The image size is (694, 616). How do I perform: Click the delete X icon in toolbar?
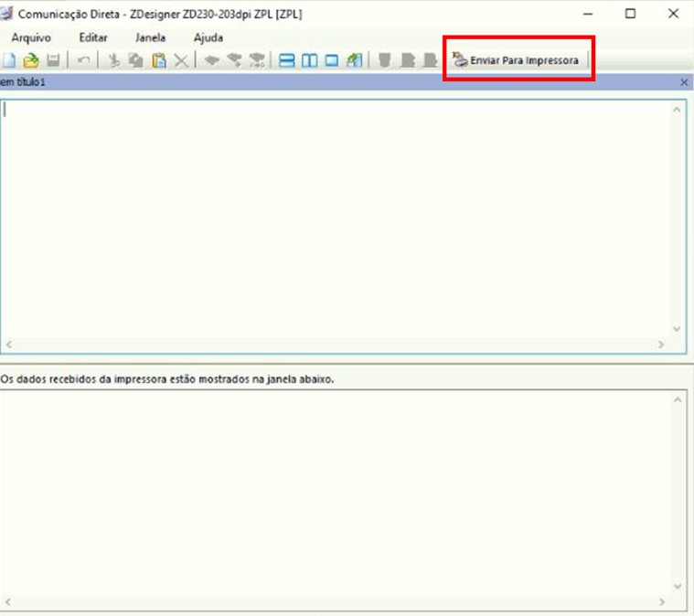click(181, 61)
